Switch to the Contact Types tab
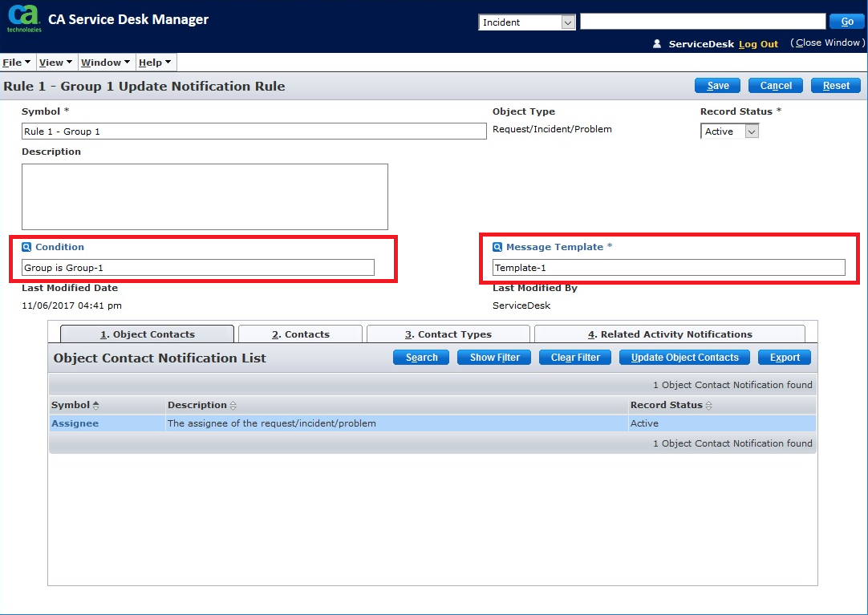This screenshot has height=615, width=868. tap(448, 334)
